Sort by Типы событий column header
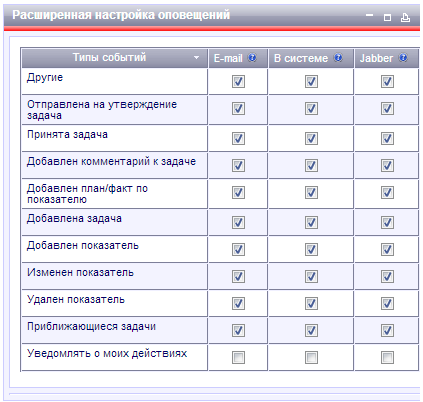423x402 pixels. tap(109, 57)
